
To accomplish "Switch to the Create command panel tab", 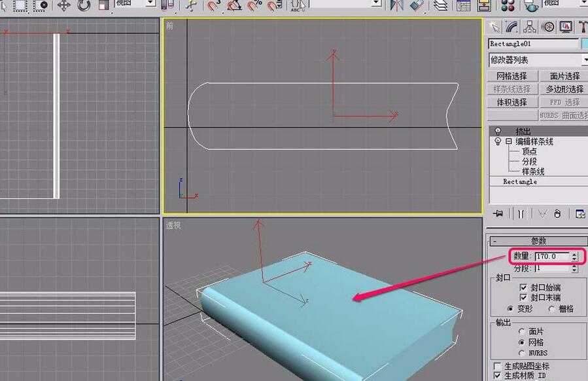I will pyautogui.click(x=495, y=27).
